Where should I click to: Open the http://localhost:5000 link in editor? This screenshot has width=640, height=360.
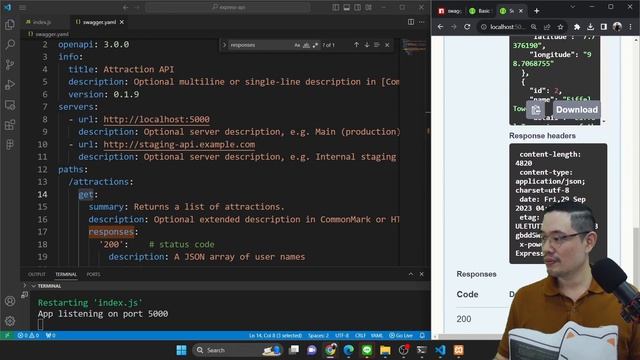tap(156, 119)
